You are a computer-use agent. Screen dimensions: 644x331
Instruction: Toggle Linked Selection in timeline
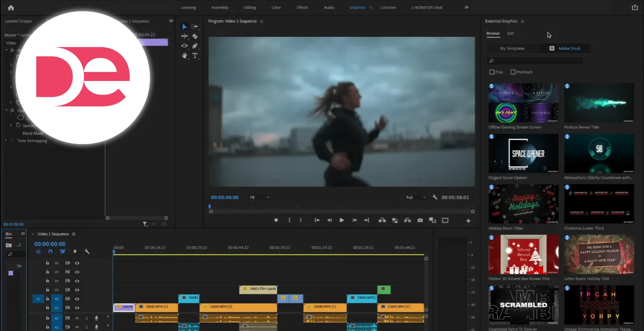pyautogui.click(x=63, y=251)
